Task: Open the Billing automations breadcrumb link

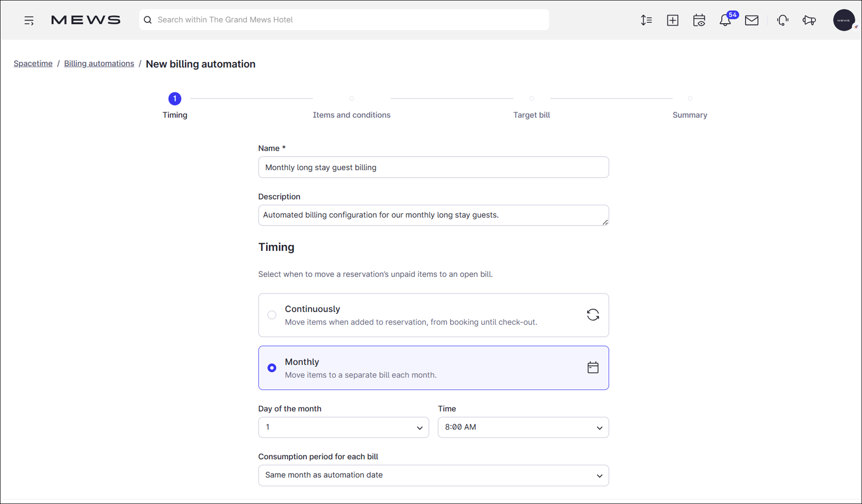Action: [99, 64]
